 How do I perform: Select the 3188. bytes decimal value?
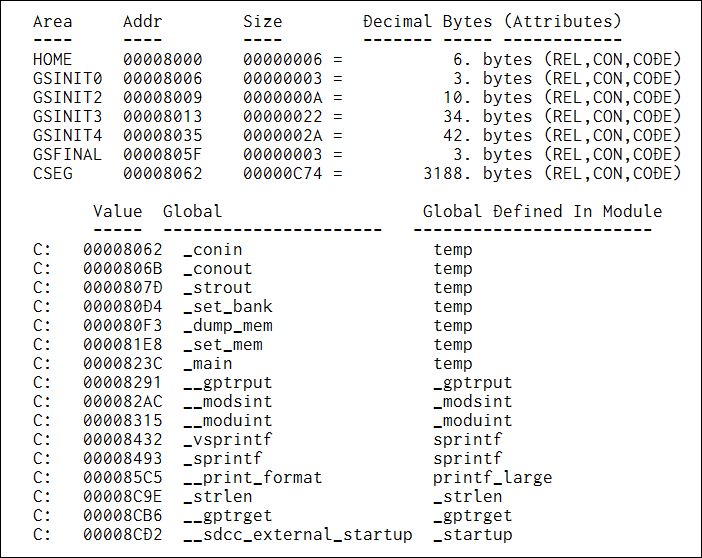(477, 174)
